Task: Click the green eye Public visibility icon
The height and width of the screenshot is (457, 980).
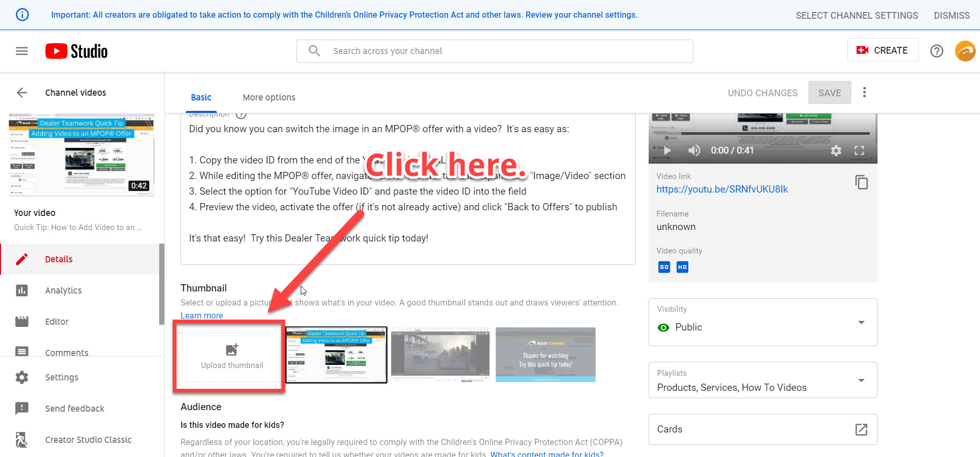Action: pyautogui.click(x=663, y=327)
